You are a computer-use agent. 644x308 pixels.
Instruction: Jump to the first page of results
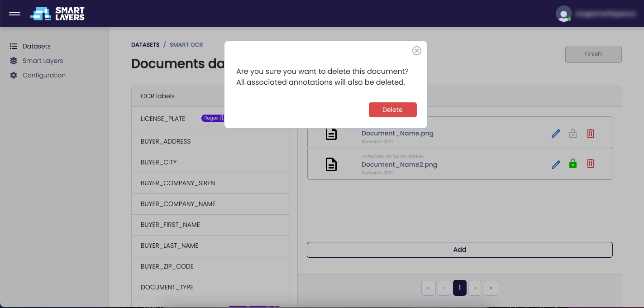[429, 288]
